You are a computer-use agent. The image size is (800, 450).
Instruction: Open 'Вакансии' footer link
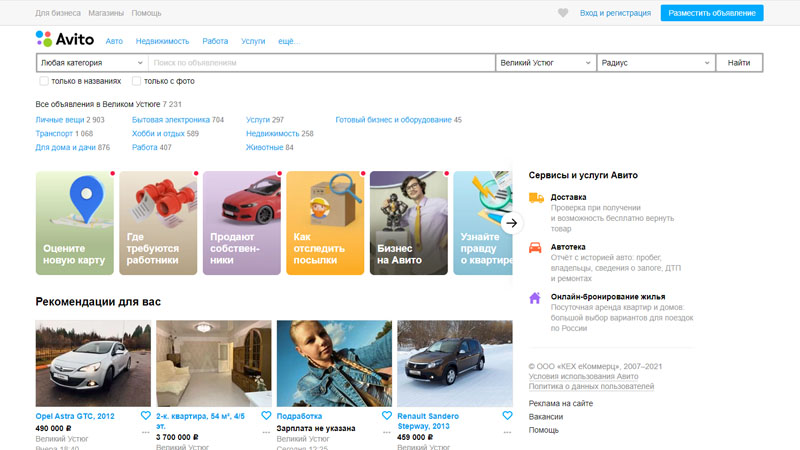(x=546, y=417)
